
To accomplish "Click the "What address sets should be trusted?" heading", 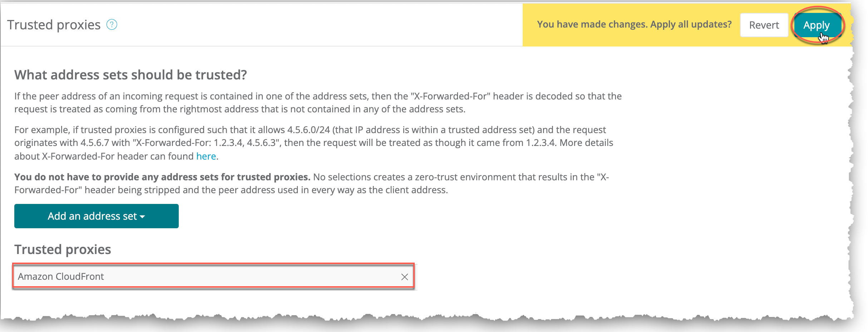I will (130, 75).
